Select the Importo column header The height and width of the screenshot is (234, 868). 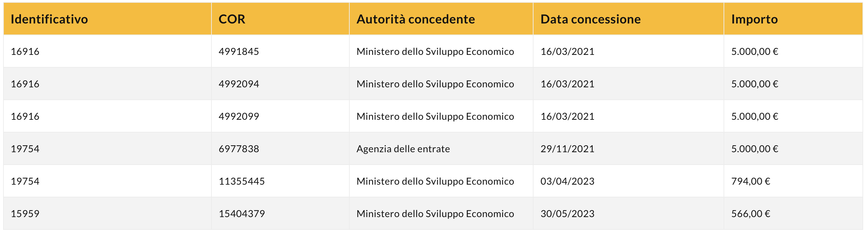click(754, 19)
